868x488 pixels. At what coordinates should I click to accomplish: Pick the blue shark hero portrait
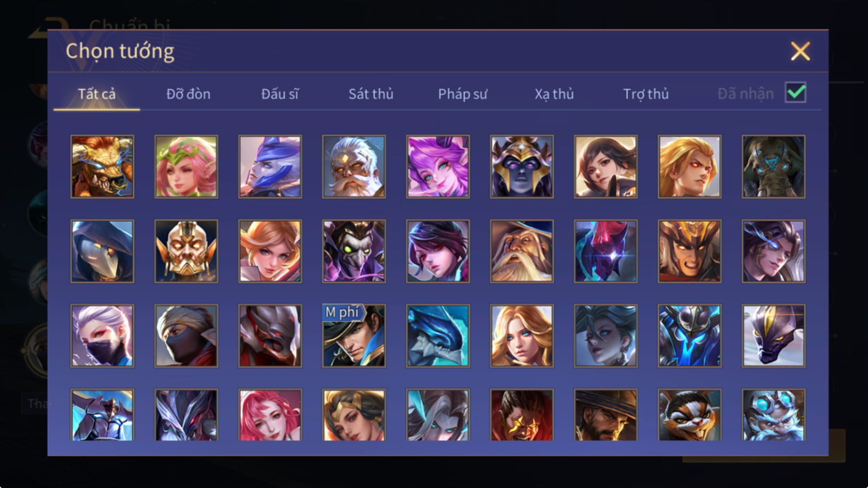coord(438,336)
